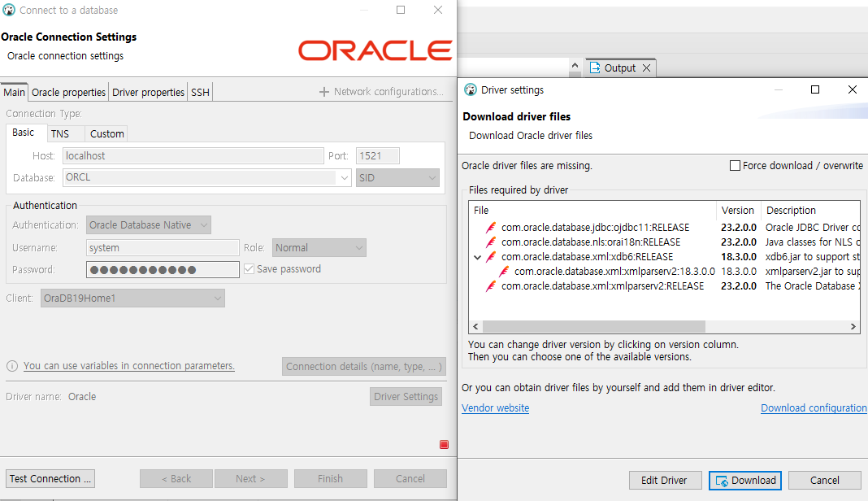868x501 pixels.
Task: Click the Network configurations link
Action: pyautogui.click(x=388, y=92)
